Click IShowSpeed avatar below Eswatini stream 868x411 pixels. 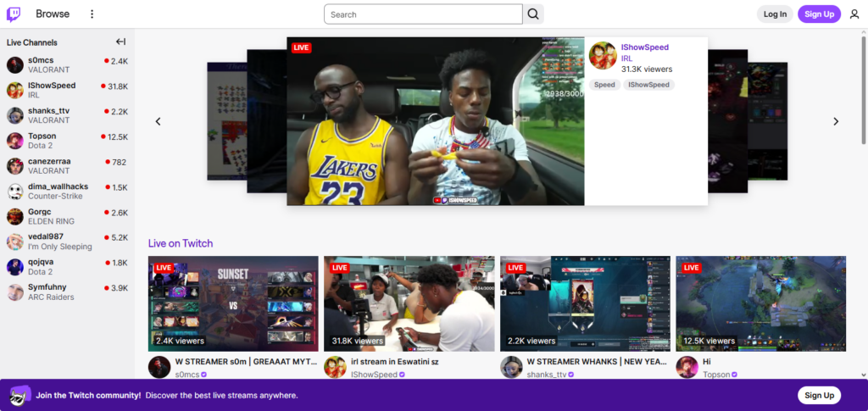click(335, 367)
